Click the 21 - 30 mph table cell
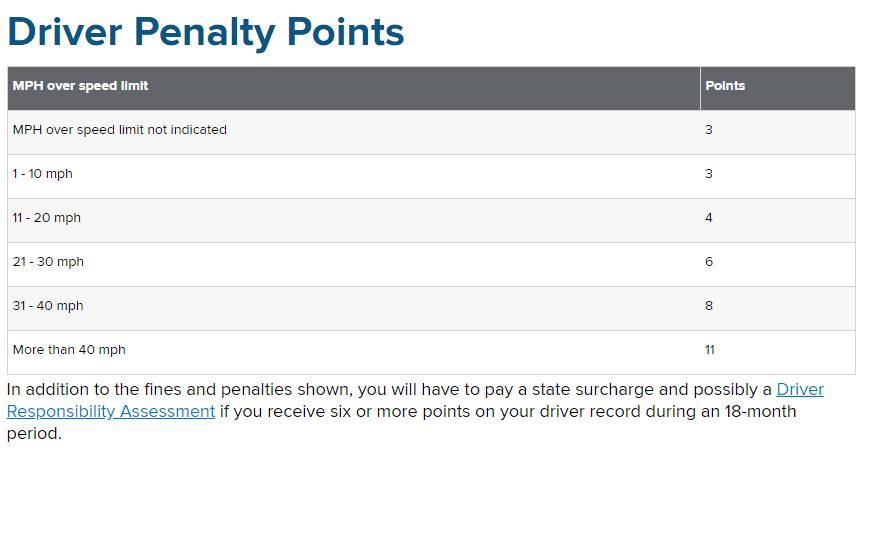Screen dimensions: 874x549 coord(353,264)
